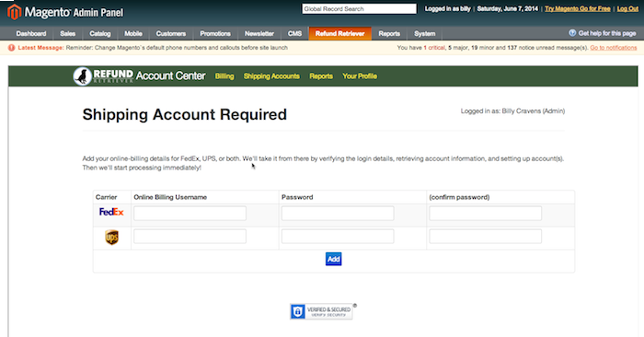Click the '(confirm password)' column header
The image size is (644, 337).
click(x=459, y=197)
